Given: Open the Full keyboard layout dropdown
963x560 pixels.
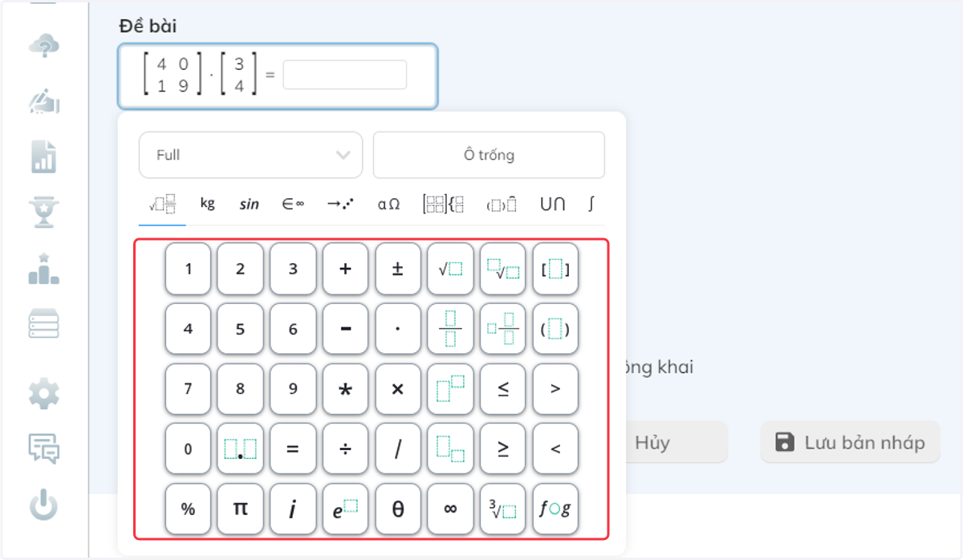Looking at the screenshot, I should (x=250, y=155).
